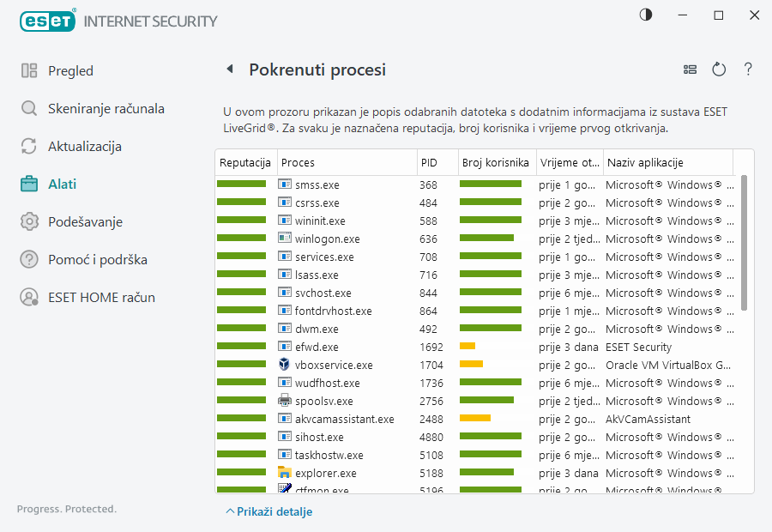This screenshot has width=772, height=532.
Task: Select the efwd.exe process row
Action: (343, 348)
